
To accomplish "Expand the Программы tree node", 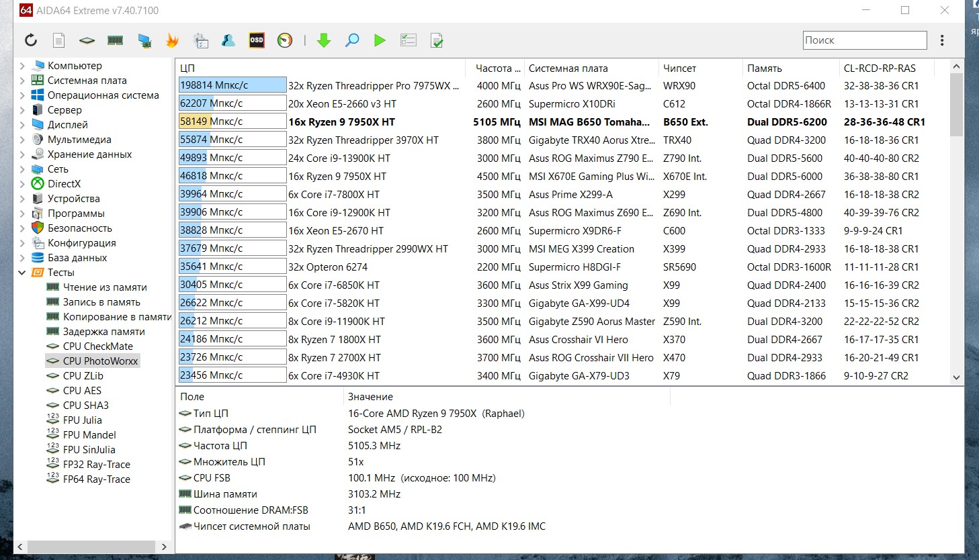I will click(x=22, y=214).
